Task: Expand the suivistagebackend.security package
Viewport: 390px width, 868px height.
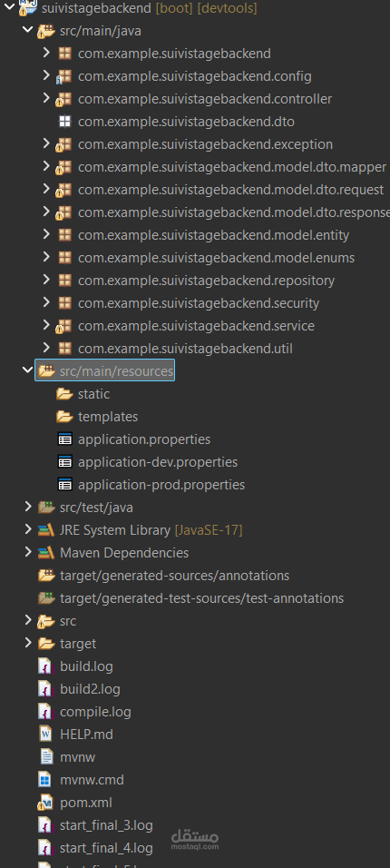Action: pyautogui.click(x=46, y=303)
